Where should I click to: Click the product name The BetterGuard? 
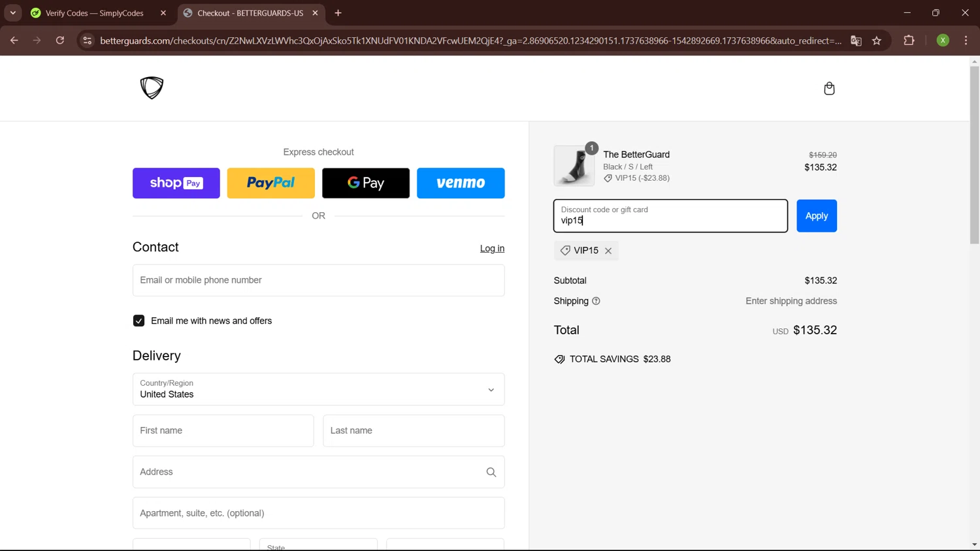pyautogui.click(x=636, y=155)
